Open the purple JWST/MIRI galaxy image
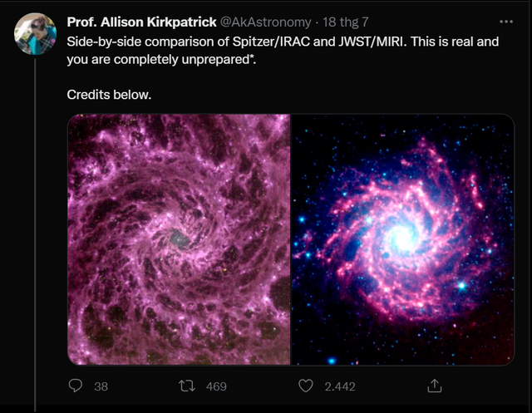The height and width of the screenshot is (413, 532). point(179,239)
